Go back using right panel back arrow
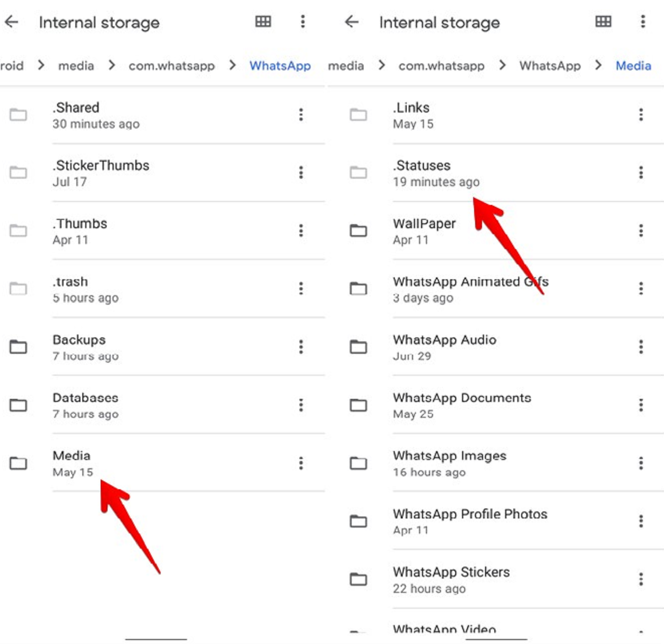This screenshot has height=644, width=664. (x=352, y=22)
